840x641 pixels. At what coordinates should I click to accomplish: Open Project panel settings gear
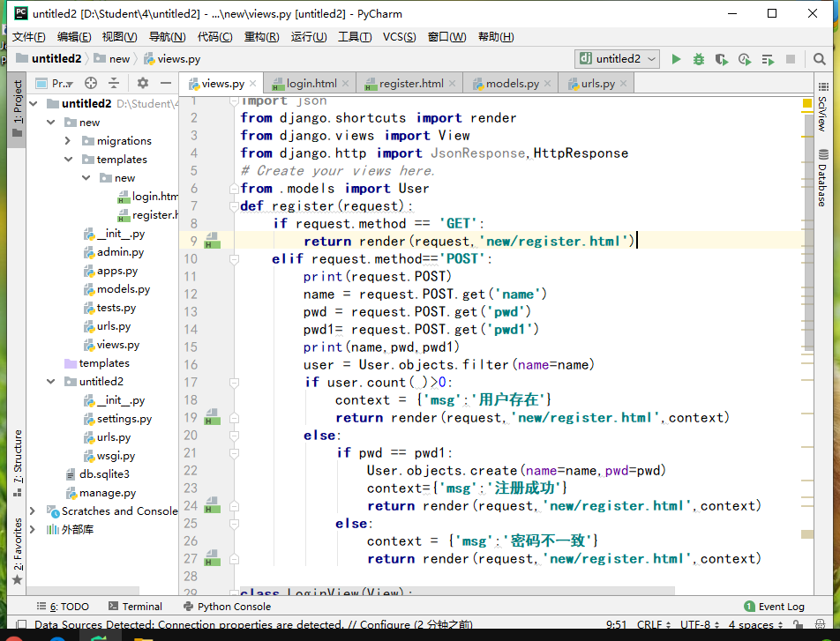[x=143, y=83]
